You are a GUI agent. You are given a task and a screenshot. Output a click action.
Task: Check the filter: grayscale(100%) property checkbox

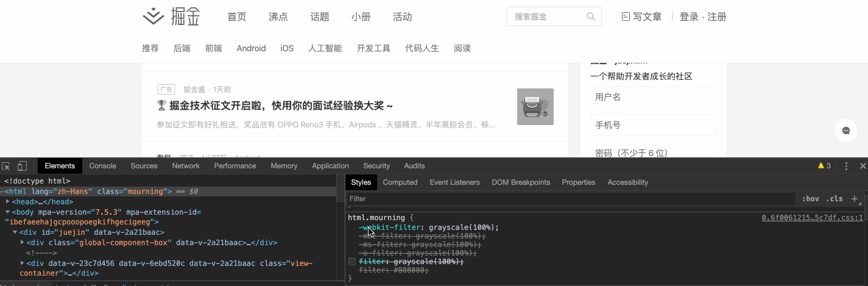(x=351, y=262)
